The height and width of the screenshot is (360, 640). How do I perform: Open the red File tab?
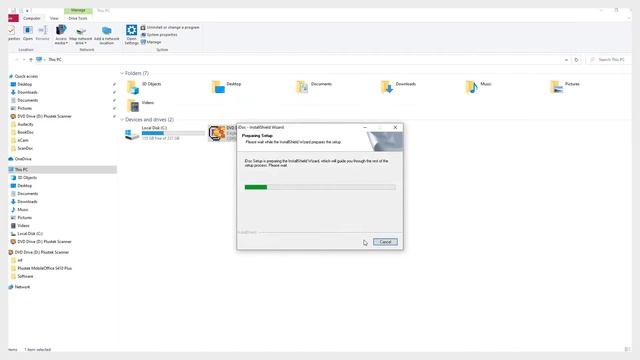pos(13,18)
